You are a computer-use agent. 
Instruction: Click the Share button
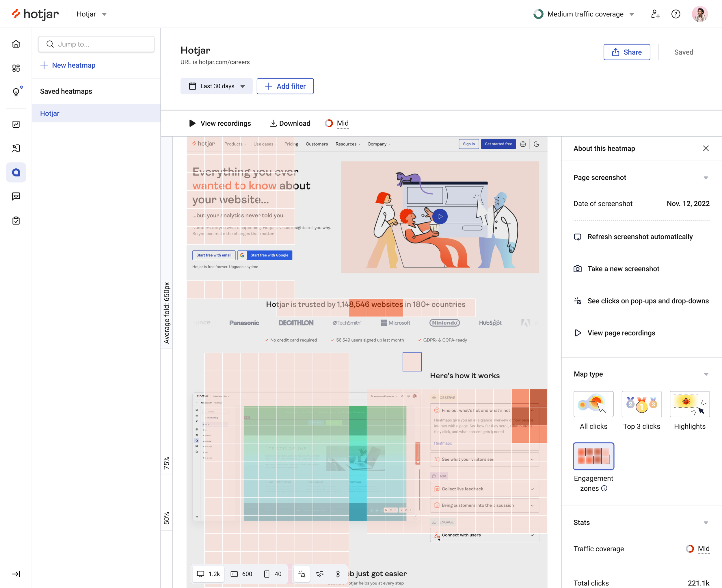(627, 52)
